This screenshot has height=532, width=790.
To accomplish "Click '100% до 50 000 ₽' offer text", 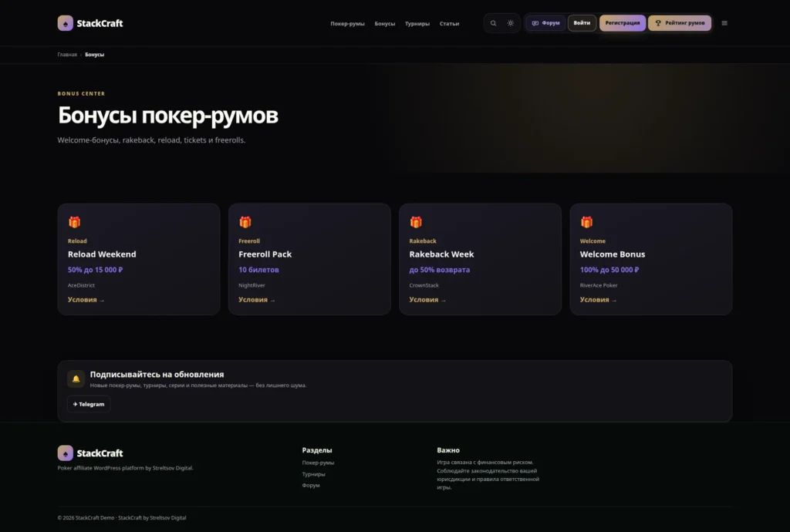I will 609,270.
